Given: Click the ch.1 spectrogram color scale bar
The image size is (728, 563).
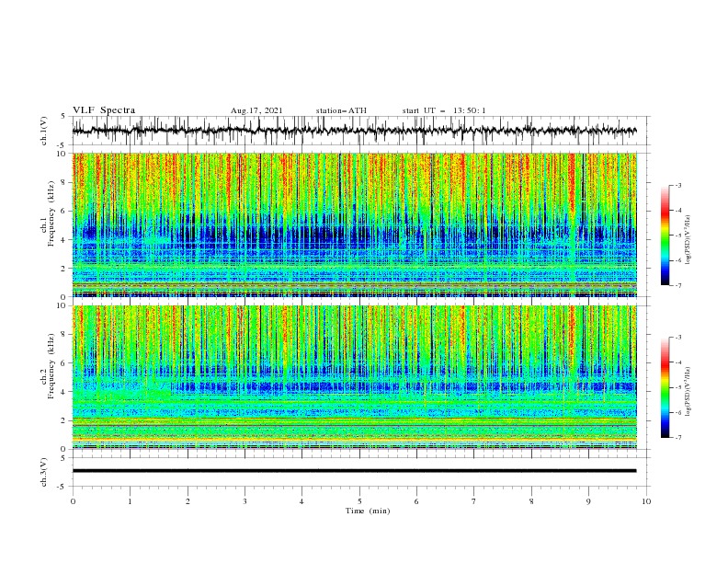Looking at the screenshot, I should point(665,236).
